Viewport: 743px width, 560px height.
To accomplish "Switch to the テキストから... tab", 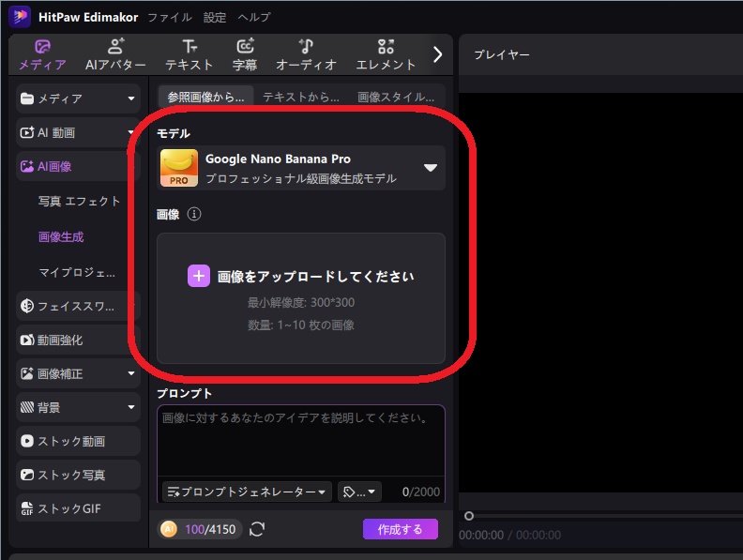I will (301, 98).
